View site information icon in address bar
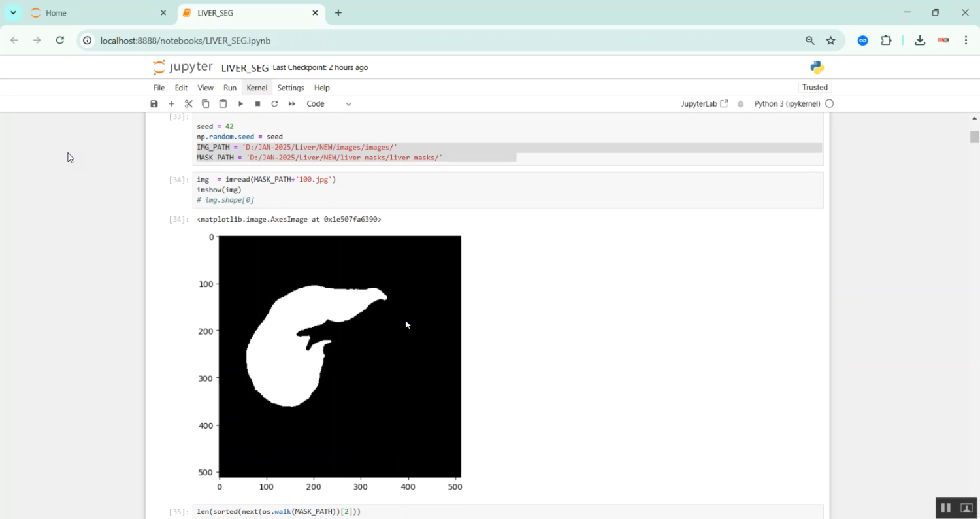Screen dimensions: 980x519 click(x=88, y=41)
